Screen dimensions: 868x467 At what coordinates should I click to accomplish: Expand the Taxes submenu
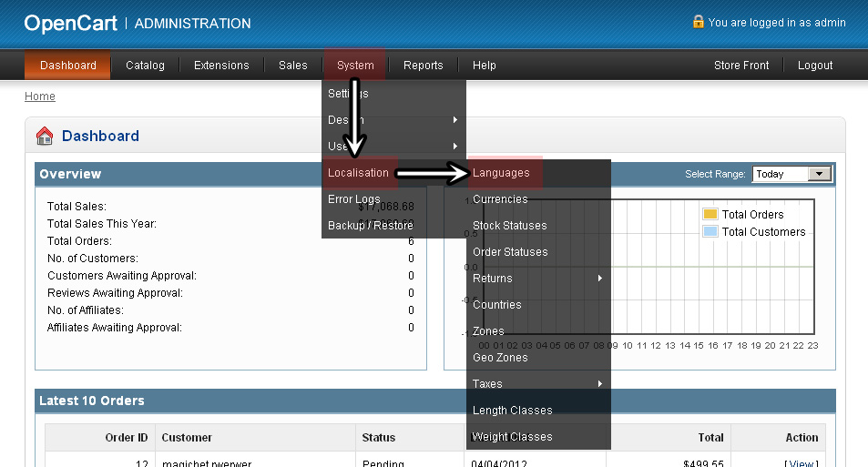pos(537,384)
